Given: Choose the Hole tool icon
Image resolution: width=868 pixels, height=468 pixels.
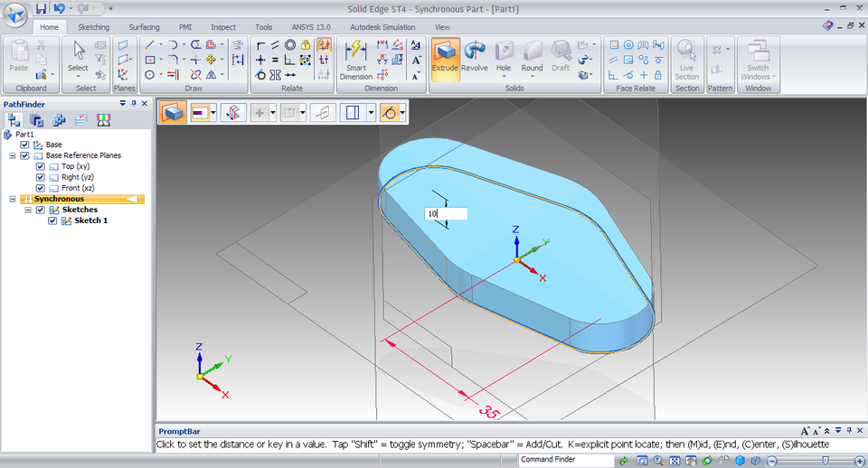Looking at the screenshot, I should tap(504, 52).
